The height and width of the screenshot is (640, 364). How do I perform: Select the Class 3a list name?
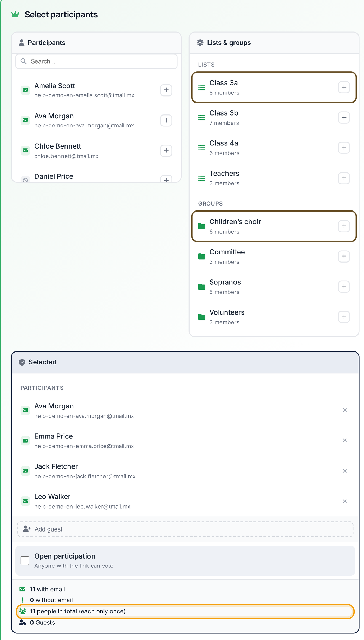(x=224, y=83)
